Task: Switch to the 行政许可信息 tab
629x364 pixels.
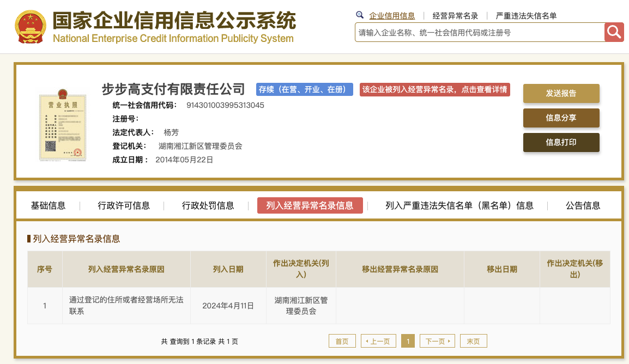Action: click(x=124, y=205)
